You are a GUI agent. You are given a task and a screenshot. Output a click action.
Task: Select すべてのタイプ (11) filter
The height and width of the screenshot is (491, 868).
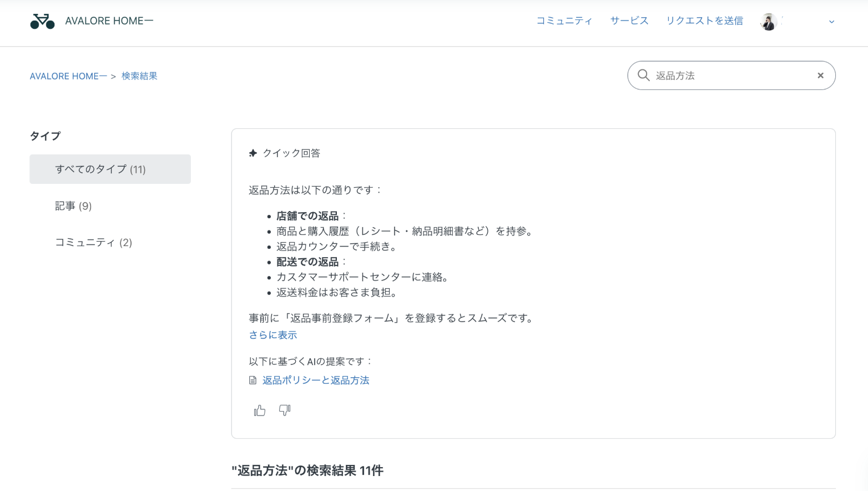point(110,169)
